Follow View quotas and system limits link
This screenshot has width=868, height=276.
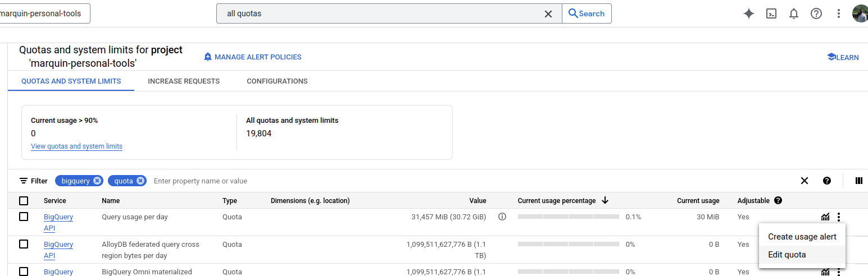coord(76,146)
